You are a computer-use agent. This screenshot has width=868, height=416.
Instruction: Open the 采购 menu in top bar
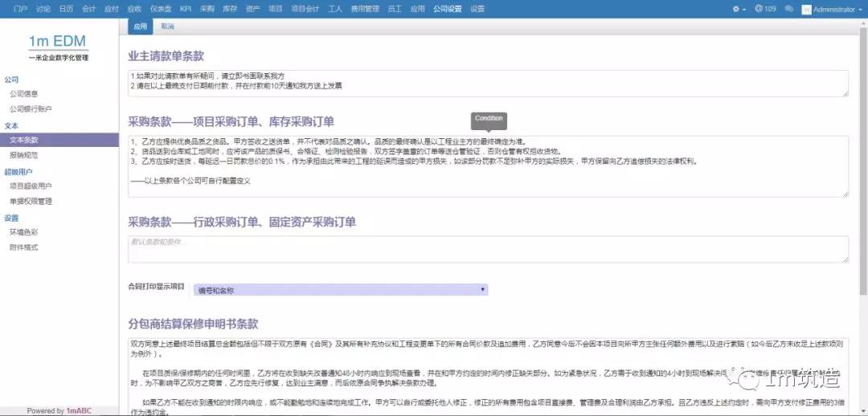pyautogui.click(x=207, y=9)
